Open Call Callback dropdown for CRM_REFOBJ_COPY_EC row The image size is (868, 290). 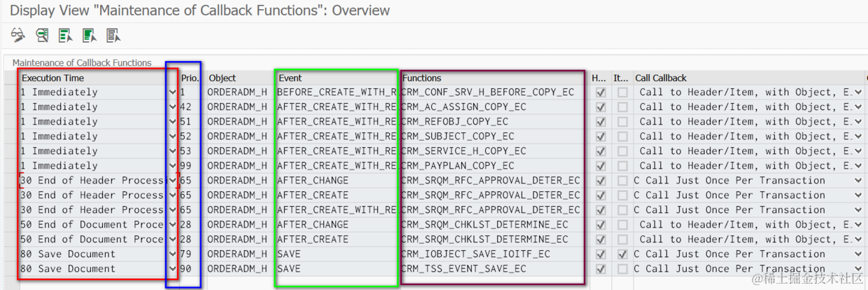pos(858,122)
